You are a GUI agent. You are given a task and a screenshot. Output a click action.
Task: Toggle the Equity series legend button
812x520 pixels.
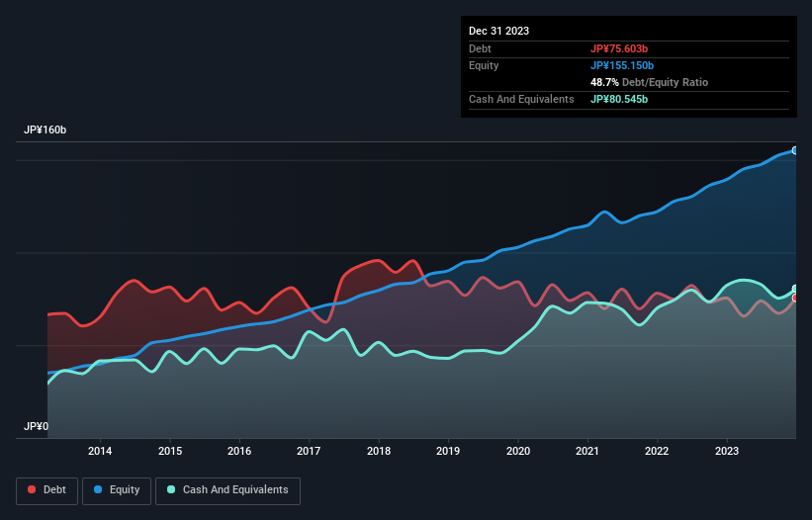(117, 490)
